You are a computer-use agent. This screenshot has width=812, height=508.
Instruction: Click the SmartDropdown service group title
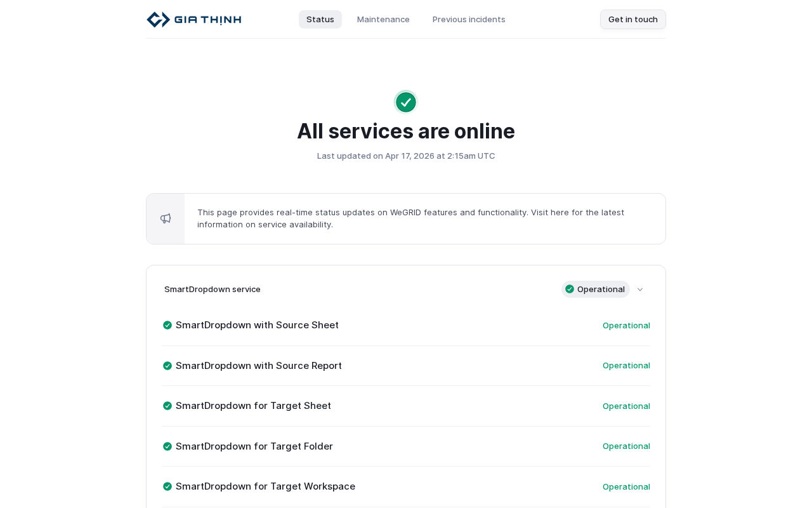coord(213,290)
